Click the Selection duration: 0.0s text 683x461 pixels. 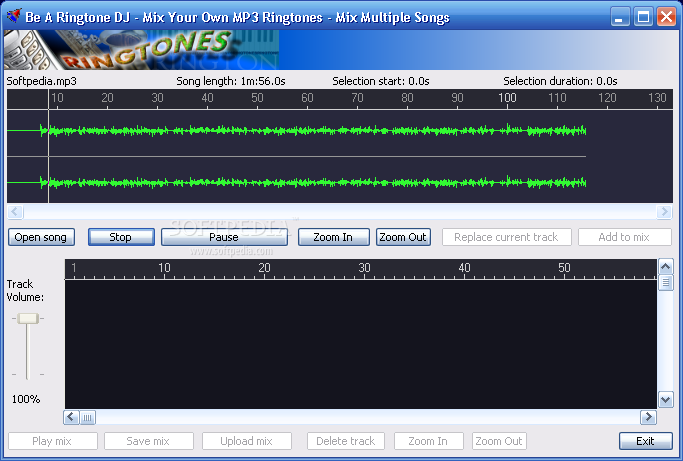point(560,81)
